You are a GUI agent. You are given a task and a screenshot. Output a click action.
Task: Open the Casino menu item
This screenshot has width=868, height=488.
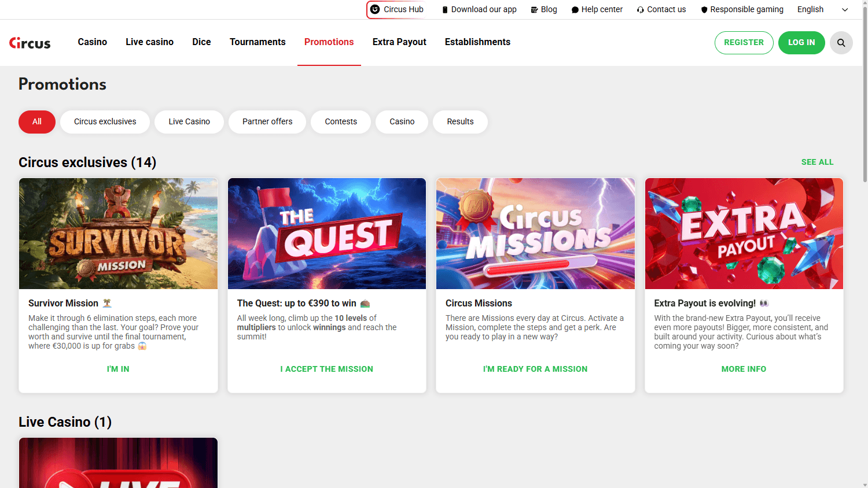(93, 42)
